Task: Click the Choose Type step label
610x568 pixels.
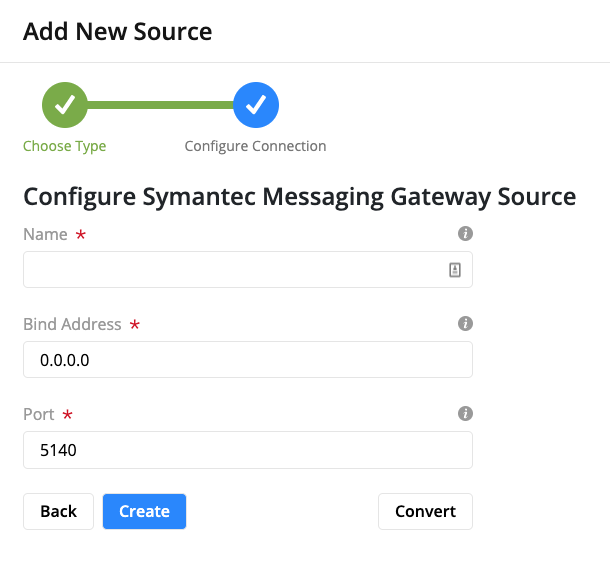Action: (x=65, y=146)
